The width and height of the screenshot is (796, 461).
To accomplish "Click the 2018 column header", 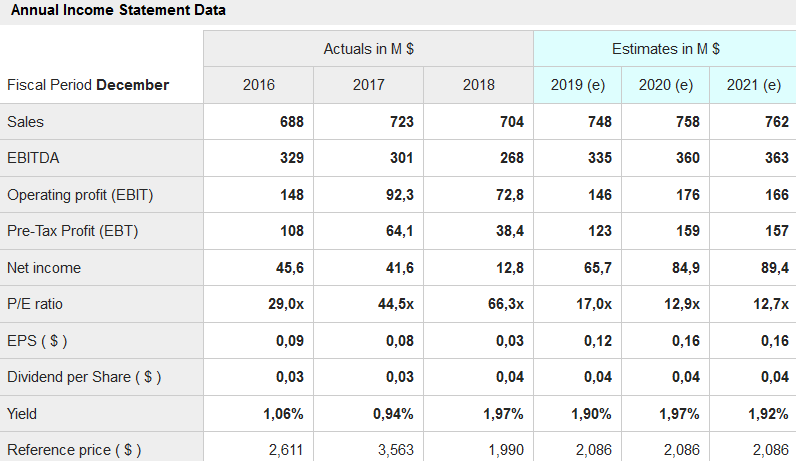I will 478,85.
